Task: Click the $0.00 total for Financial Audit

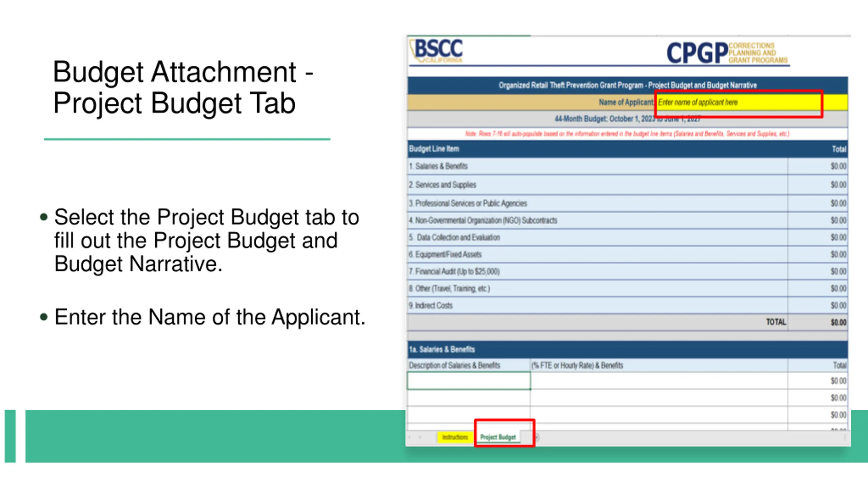Action: pos(818,271)
